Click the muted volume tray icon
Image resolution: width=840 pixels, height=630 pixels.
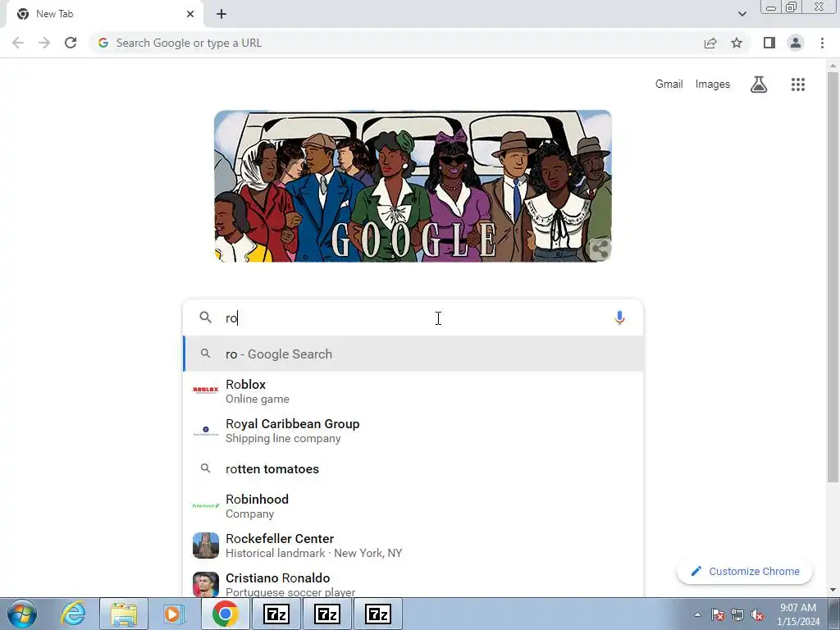click(757, 614)
